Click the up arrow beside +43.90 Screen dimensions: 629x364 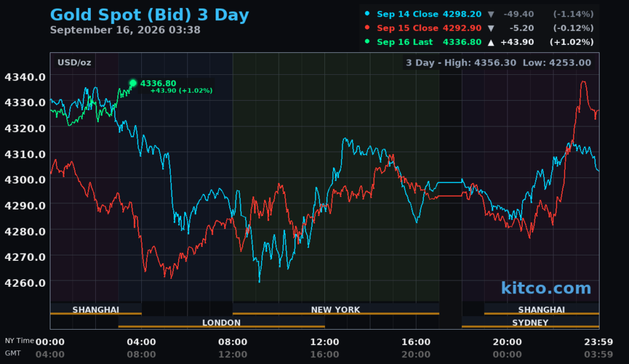coord(491,42)
